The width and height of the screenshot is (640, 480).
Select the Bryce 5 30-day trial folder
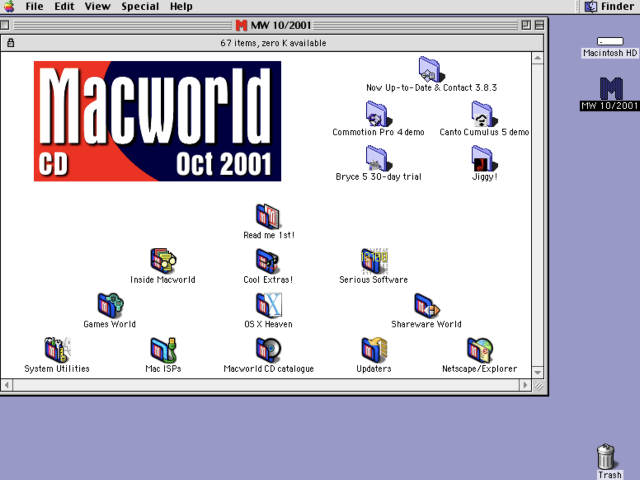pyautogui.click(x=378, y=158)
